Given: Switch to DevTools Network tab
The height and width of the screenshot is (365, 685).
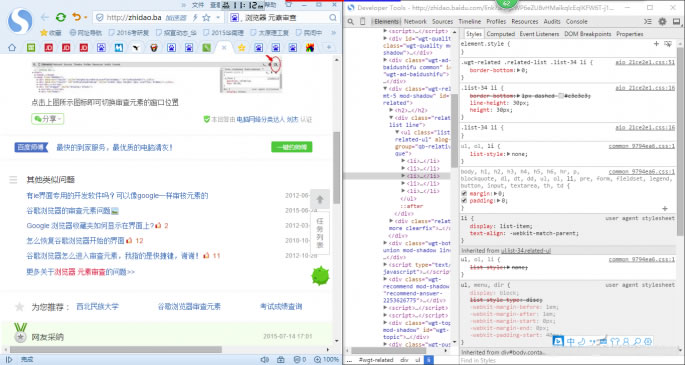Looking at the screenshot, I should (415, 21).
